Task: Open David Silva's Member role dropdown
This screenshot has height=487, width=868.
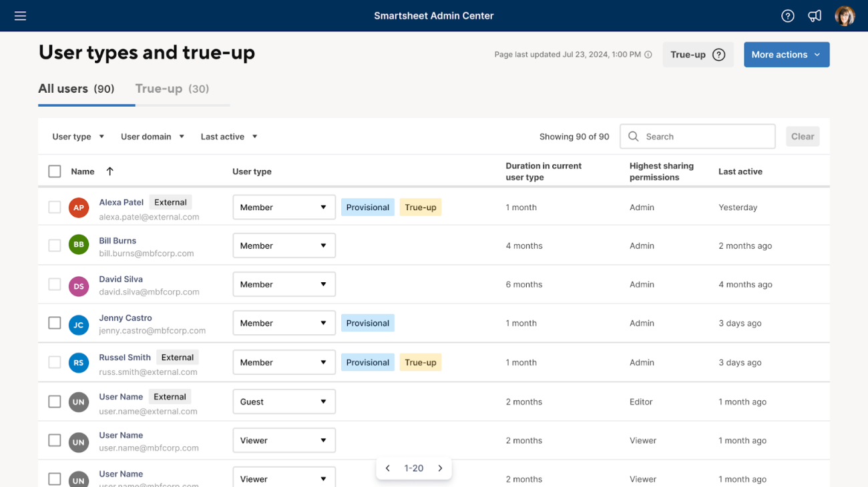Action: (284, 284)
